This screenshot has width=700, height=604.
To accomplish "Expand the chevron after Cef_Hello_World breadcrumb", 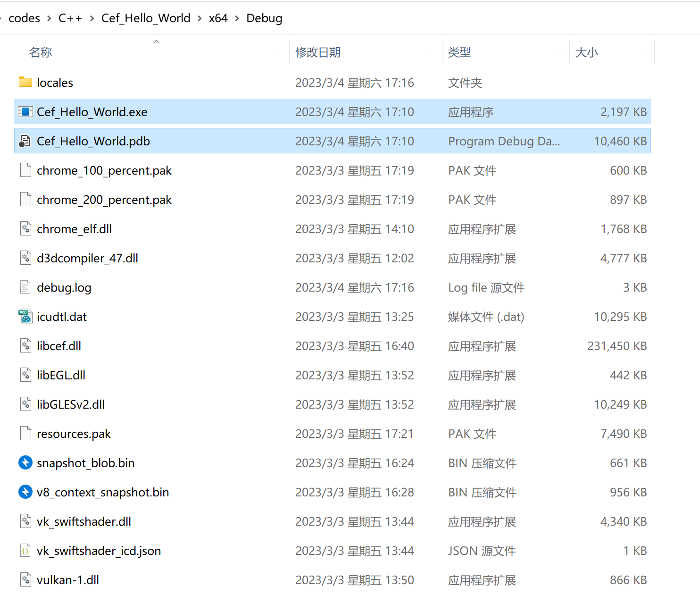I will point(200,18).
